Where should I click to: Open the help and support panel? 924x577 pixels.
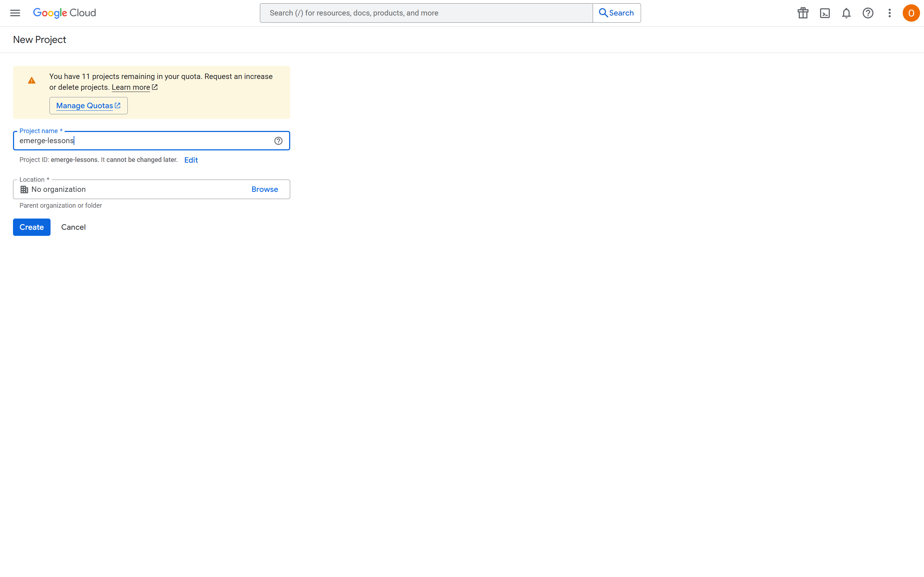coord(868,13)
